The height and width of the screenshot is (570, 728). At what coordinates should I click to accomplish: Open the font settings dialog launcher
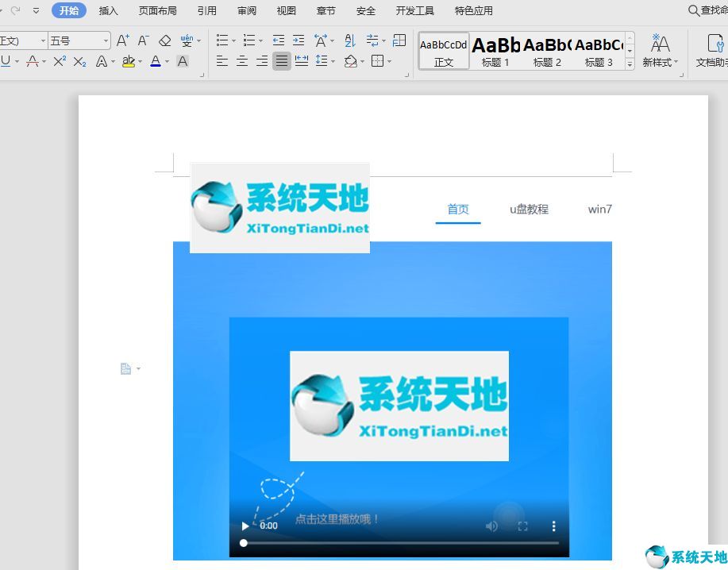tap(202, 75)
